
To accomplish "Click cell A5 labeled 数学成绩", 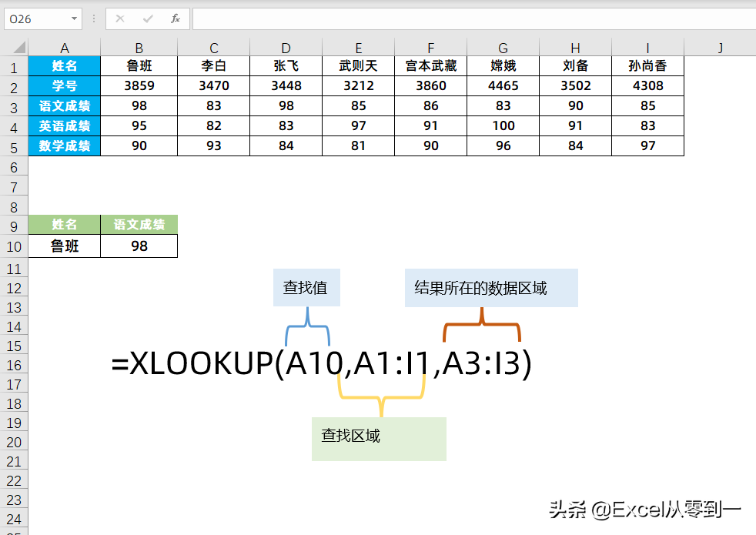I will pos(64,146).
